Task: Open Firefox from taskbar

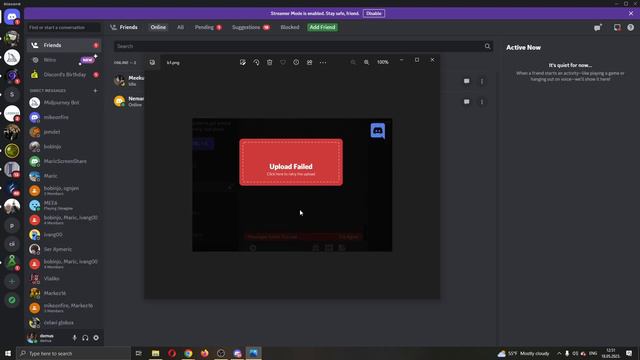Action: pyautogui.click(x=204, y=353)
